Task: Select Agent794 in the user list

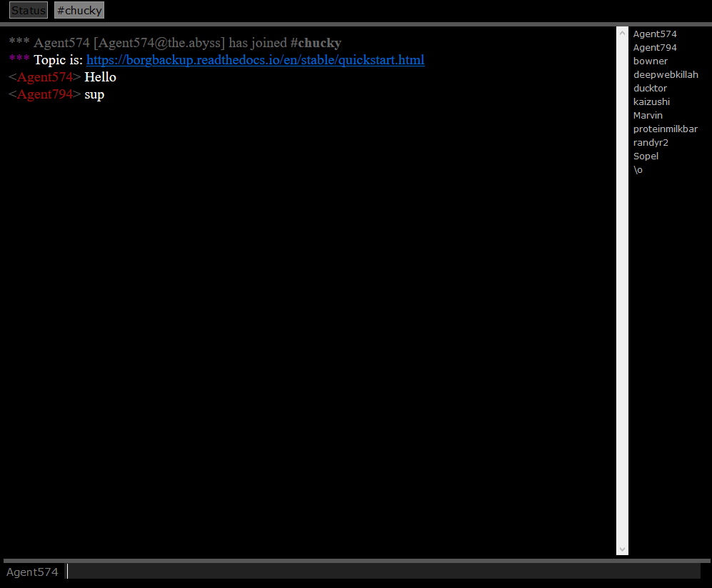Action: (x=655, y=48)
